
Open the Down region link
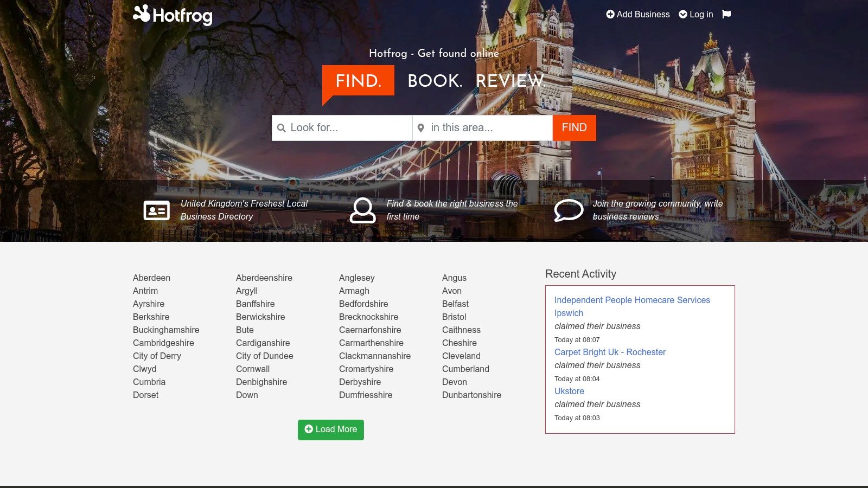(247, 395)
